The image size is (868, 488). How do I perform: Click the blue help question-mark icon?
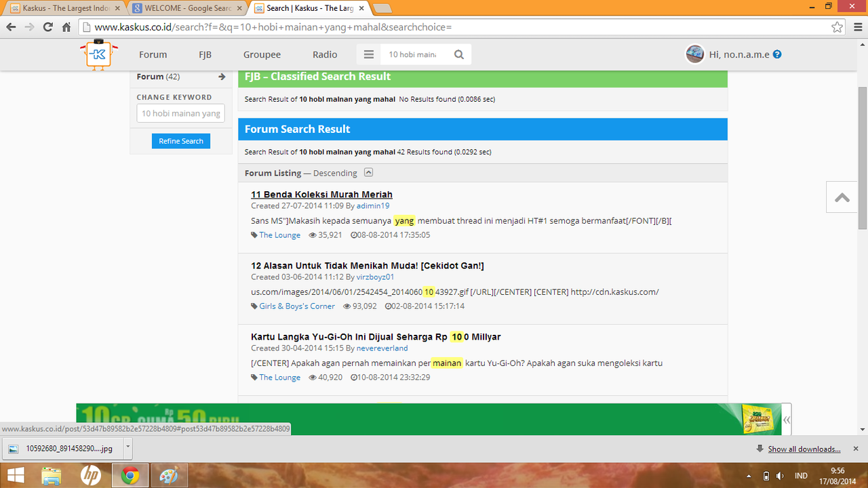pyautogui.click(x=777, y=54)
